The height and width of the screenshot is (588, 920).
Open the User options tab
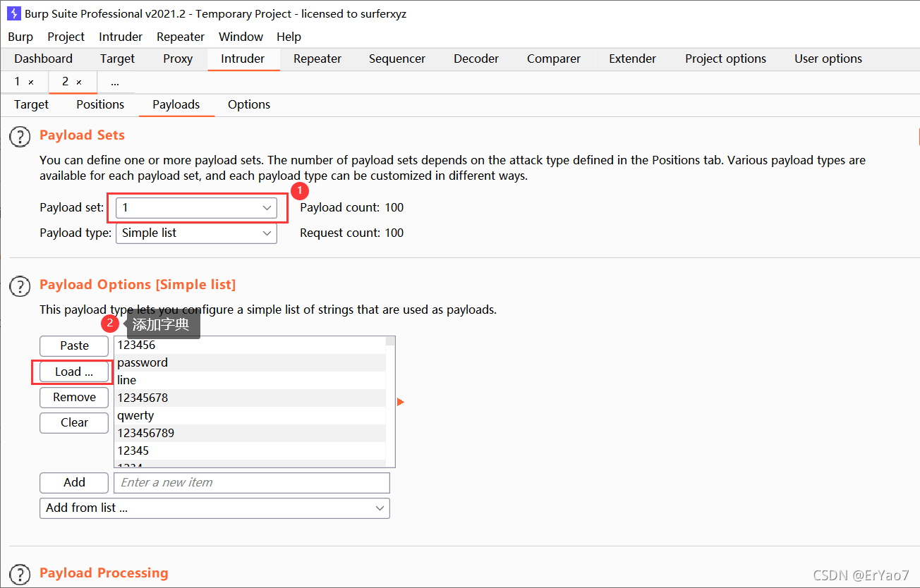828,59
